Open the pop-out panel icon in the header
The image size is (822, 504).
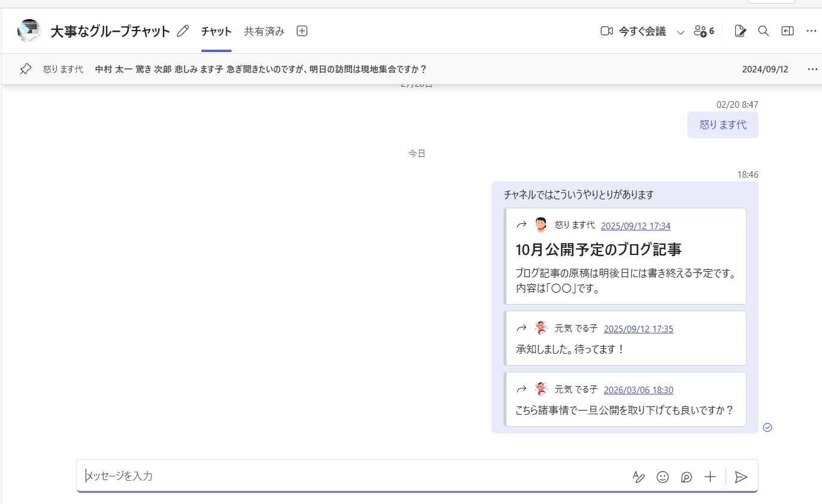(787, 31)
